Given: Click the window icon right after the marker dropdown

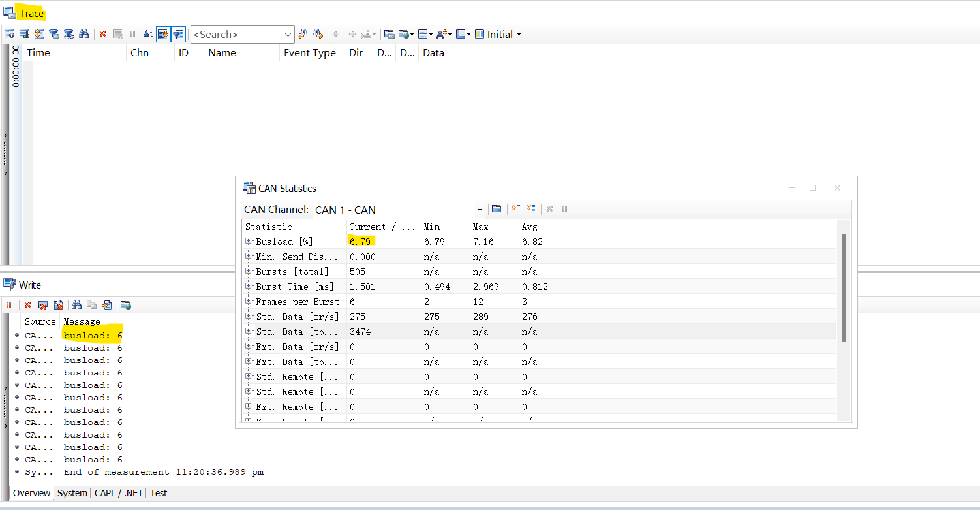Looking at the screenshot, I should click(x=389, y=34).
